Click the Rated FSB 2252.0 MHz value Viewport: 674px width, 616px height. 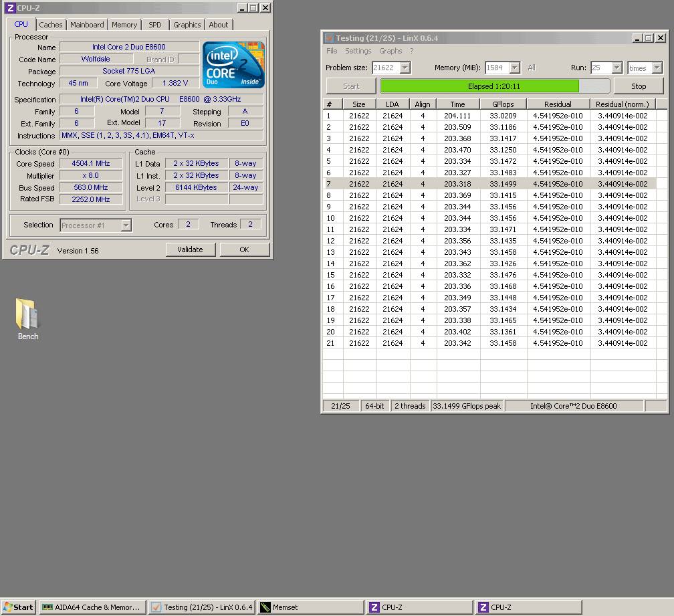(91, 199)
